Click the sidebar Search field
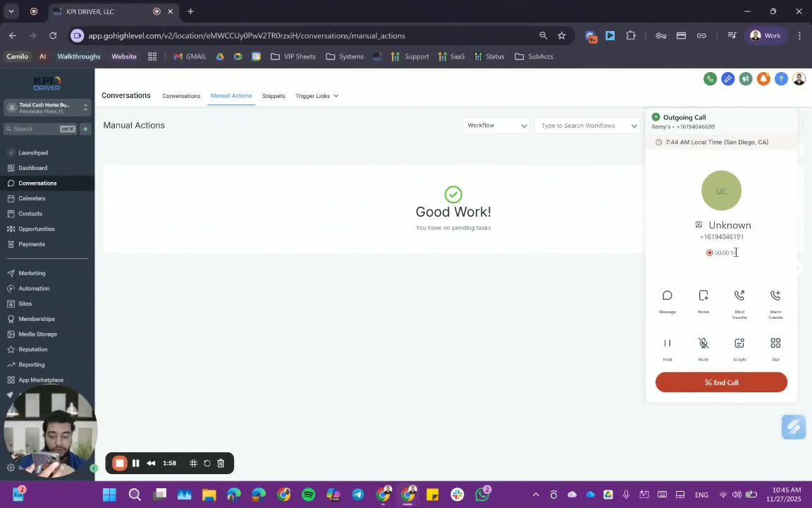Screen dimensions: 812x508 [x=40, y=129]
